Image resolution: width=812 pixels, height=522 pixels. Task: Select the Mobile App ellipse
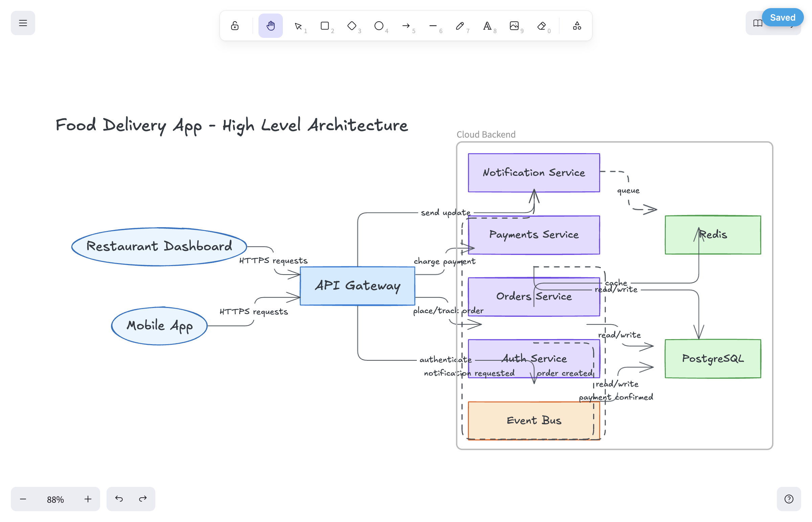pos(159,326)
